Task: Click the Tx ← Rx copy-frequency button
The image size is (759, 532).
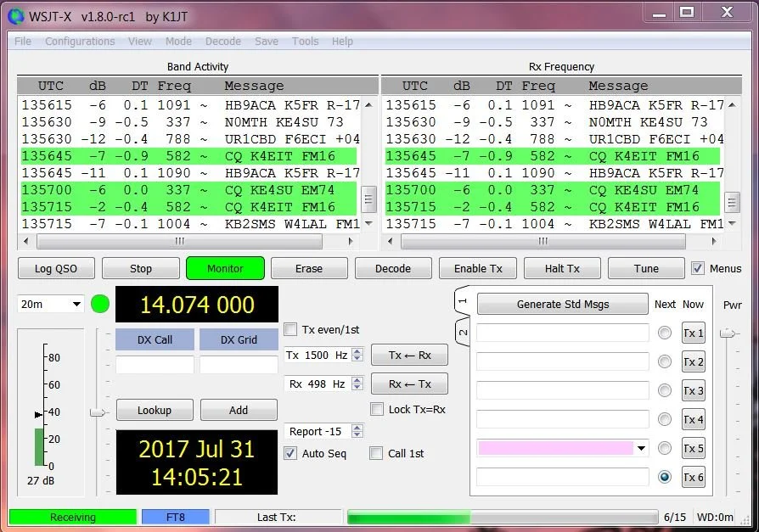Action: pyautogui.click(x=409, y=356)
